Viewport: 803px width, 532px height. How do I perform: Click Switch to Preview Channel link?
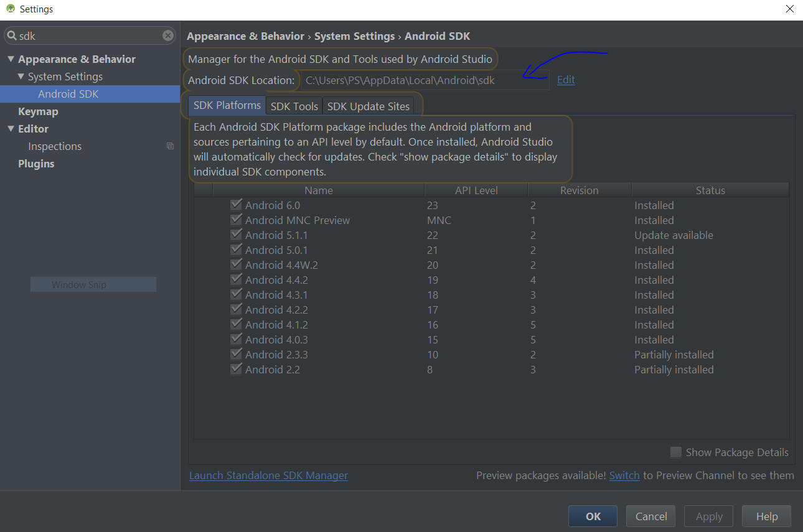coord(624,475)
